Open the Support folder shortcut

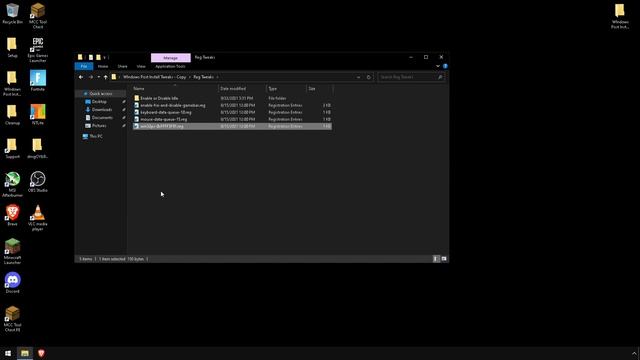pos(12,148)
